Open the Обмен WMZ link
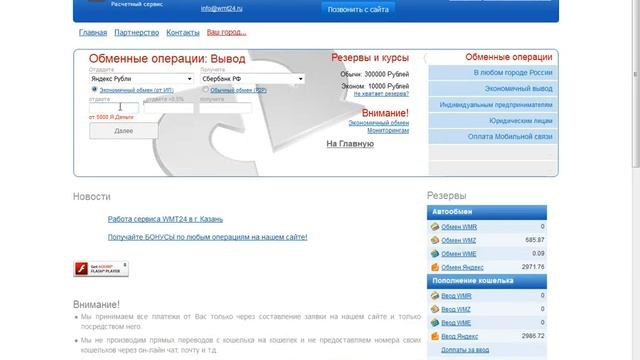 click(x=459, y=240)
